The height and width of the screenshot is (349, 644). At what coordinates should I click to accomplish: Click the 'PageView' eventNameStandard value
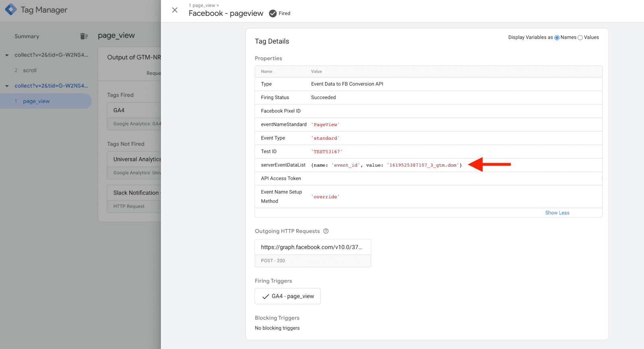pyautogui.click(x=325, y=125)
